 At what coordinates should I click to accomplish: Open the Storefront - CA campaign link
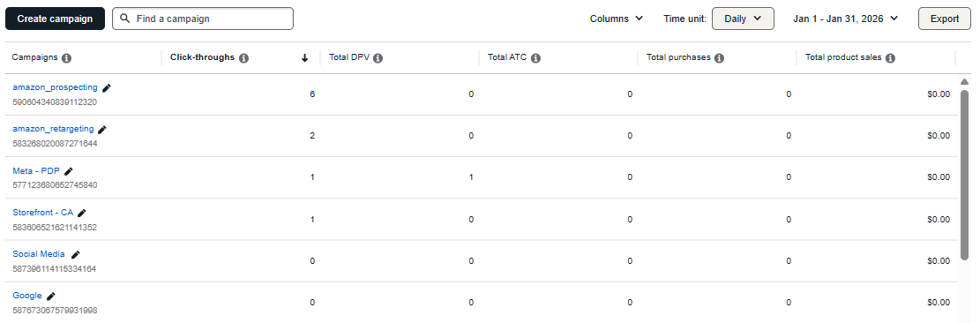pos(43,213)
